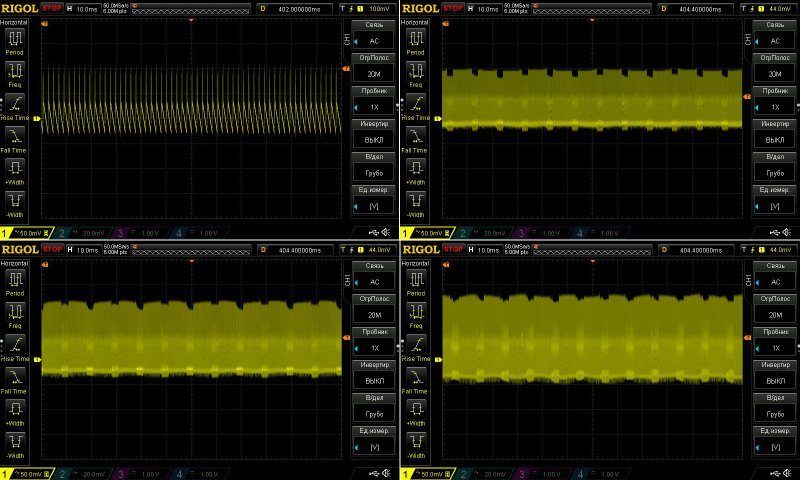This screenshot has height=480, width=800.
Task: Toggle В/дел Грубо setting in bottom-right capture
Action: click(x=775, y=409)
